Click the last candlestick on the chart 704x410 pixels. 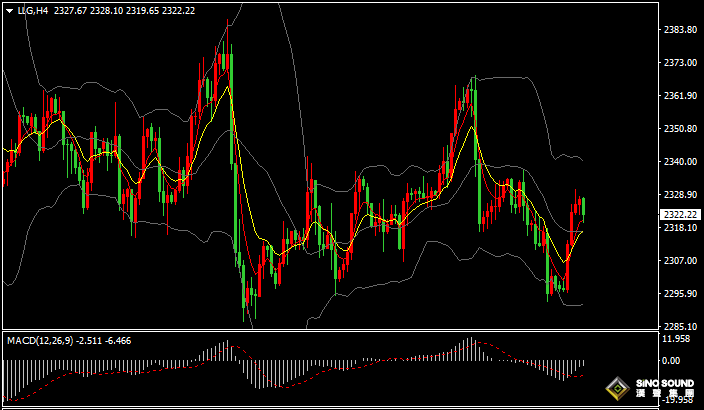pos(583,207)
